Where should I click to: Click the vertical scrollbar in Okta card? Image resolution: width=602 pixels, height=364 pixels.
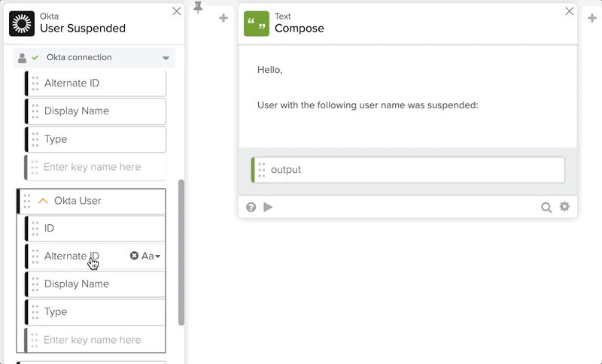[x=181, y=251]
